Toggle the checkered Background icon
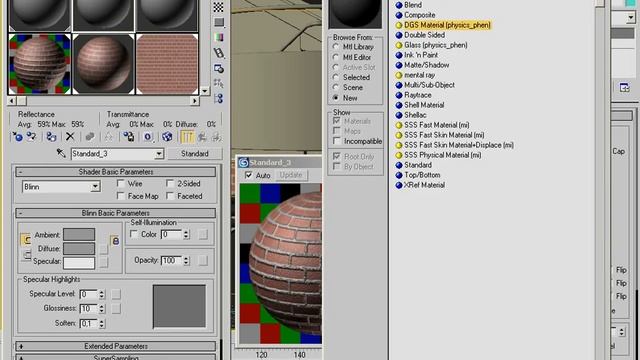The image size is (640, 360). tap(219, 7)
